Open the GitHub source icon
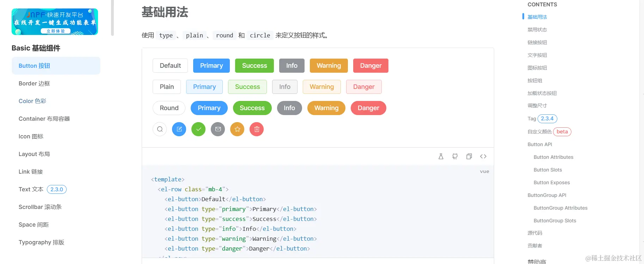The width and height of the screenshot is (644, 264). point(455,156)
